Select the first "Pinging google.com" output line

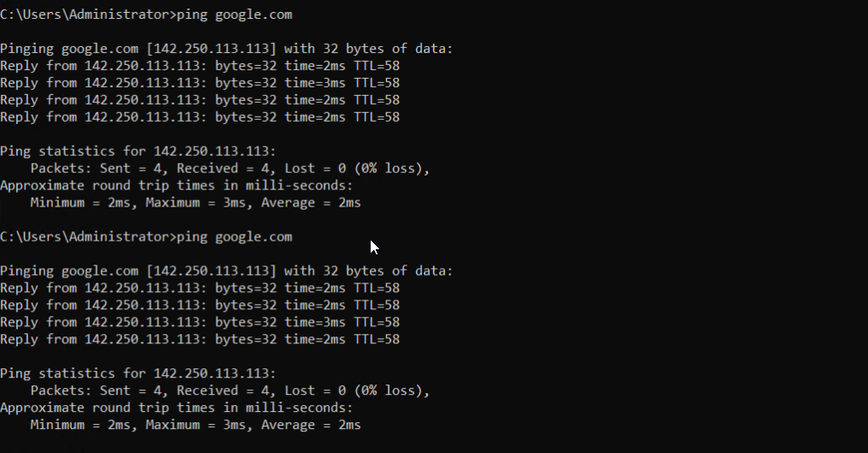pos(226,49)
